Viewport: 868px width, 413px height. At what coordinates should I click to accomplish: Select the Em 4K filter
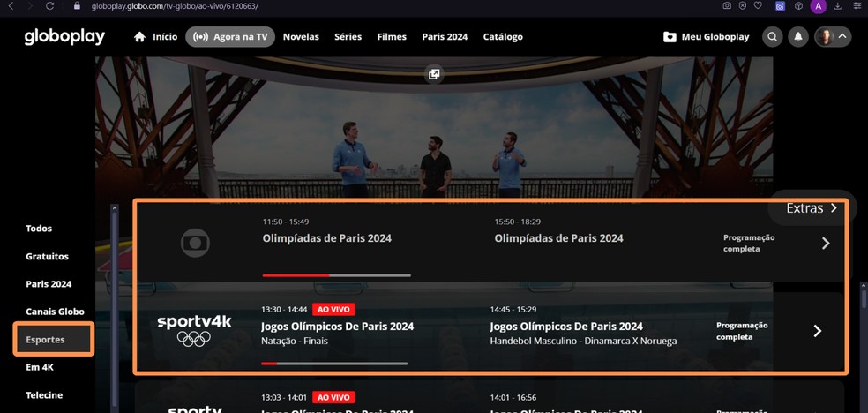pos(40,367)
